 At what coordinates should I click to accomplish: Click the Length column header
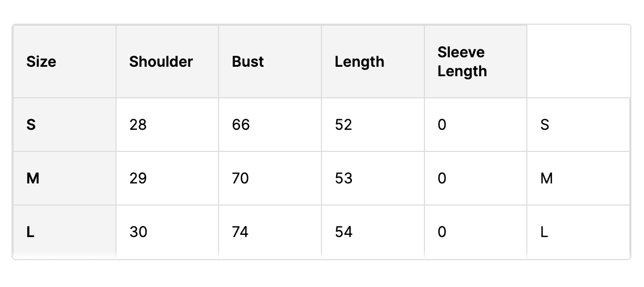pyautogui.click(x=359, y=62)
